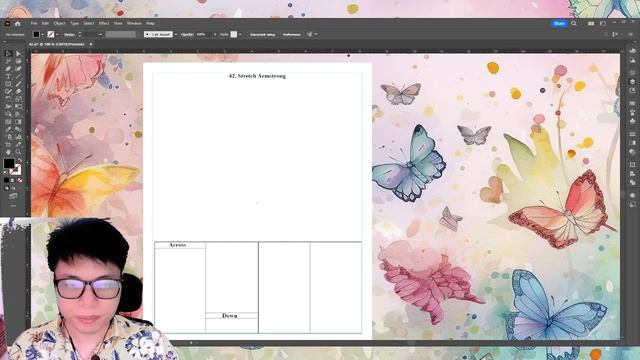Open the Libraries cloud panel icon
This screenshot has width=640, height=360.
click(632, 51)
